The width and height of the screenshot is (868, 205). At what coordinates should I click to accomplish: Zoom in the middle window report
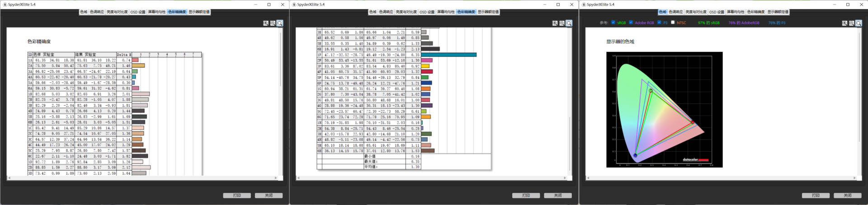[x=555, y=23]
